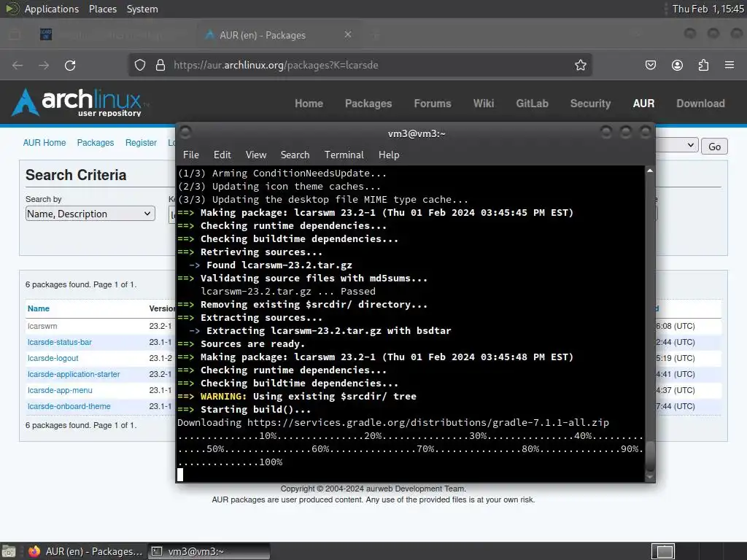The image size is (747, 560).
Task: Bookmark this page with the star
Action: 580,65
